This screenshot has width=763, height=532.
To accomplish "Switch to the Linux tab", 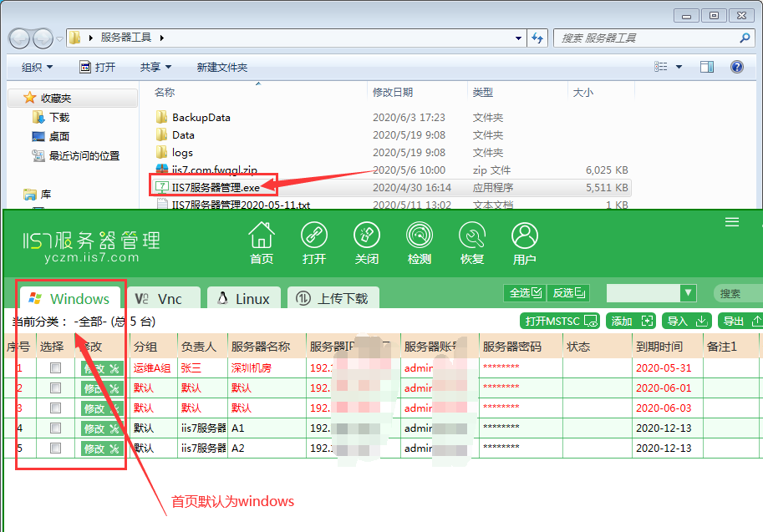I will (244, 299).
